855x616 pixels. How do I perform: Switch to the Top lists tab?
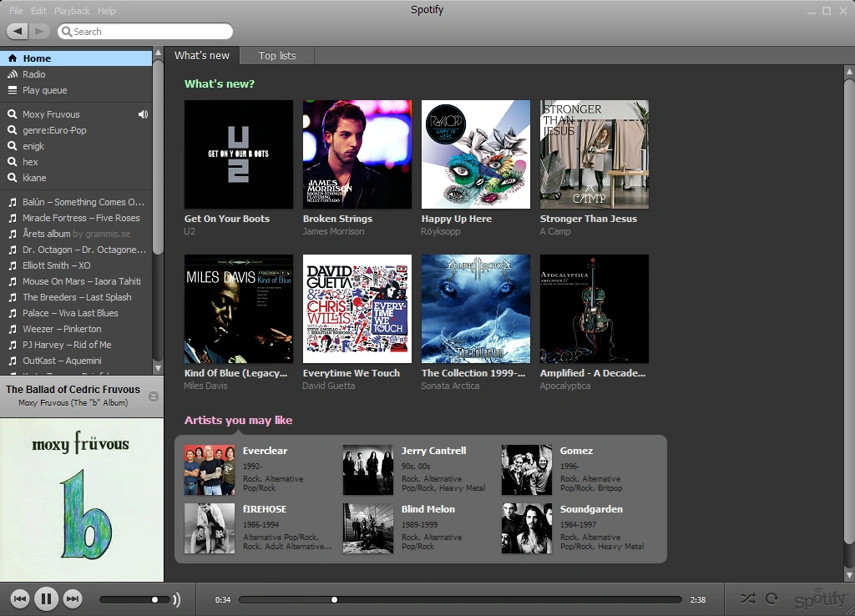pos(277,55)
